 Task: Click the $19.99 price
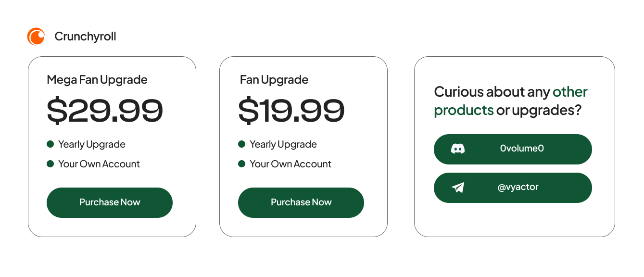[291, 111]
